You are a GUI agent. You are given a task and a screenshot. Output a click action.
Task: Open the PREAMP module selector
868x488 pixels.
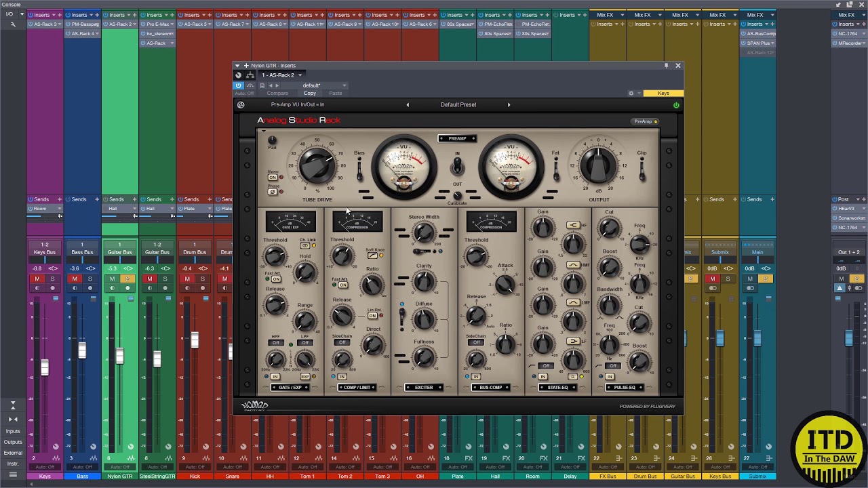coord(457,138)
